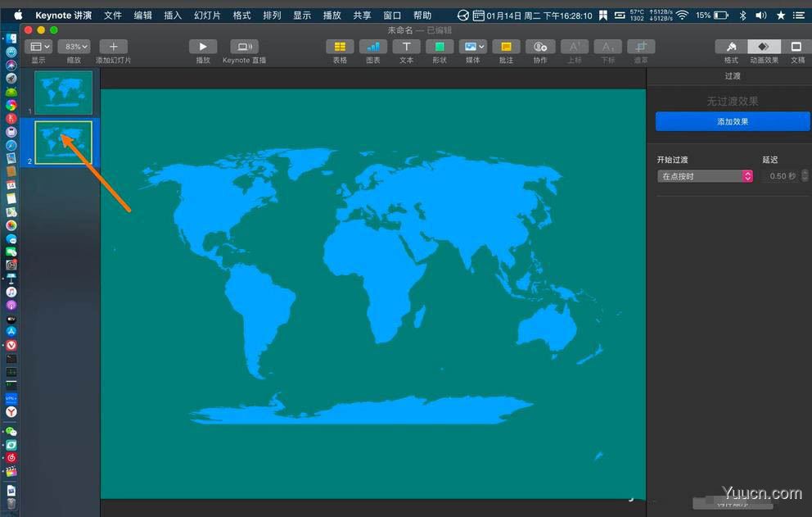Click the delay stepper beside 0.50 秒
The width and height of the screenshot is (812, 517).
(805, 176)
